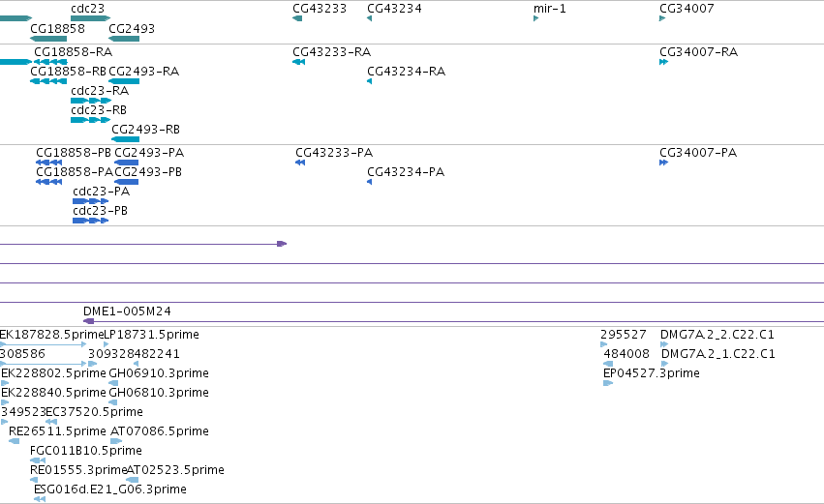
Task: Select EST GH06910.3prime
Action: point(159,373)
